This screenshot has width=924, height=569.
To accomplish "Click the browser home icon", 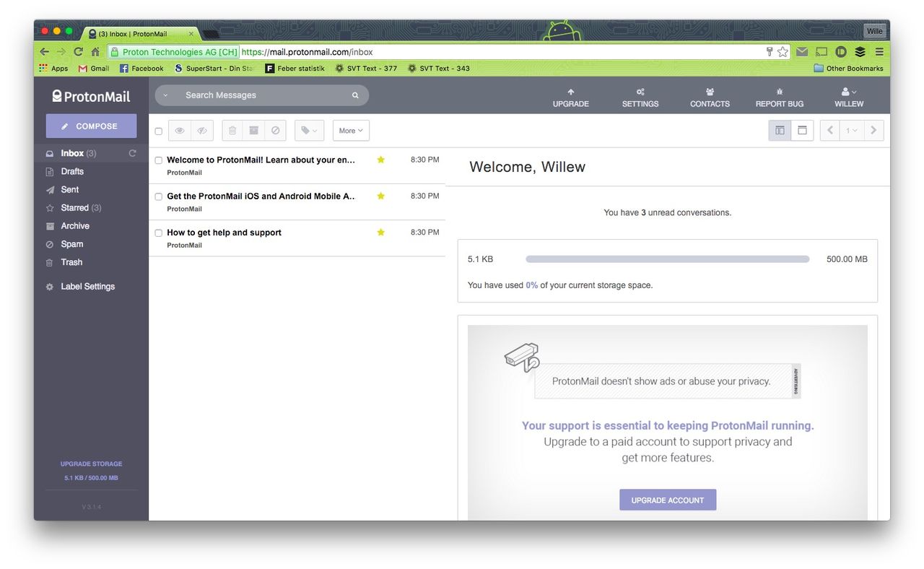I will click(x=95, y=52).
